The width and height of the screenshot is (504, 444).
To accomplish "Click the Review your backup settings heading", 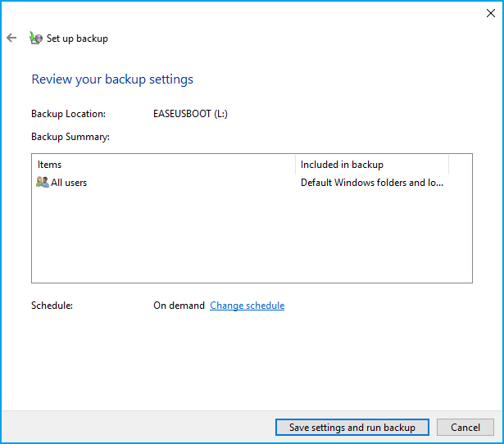I will (112, 79).
